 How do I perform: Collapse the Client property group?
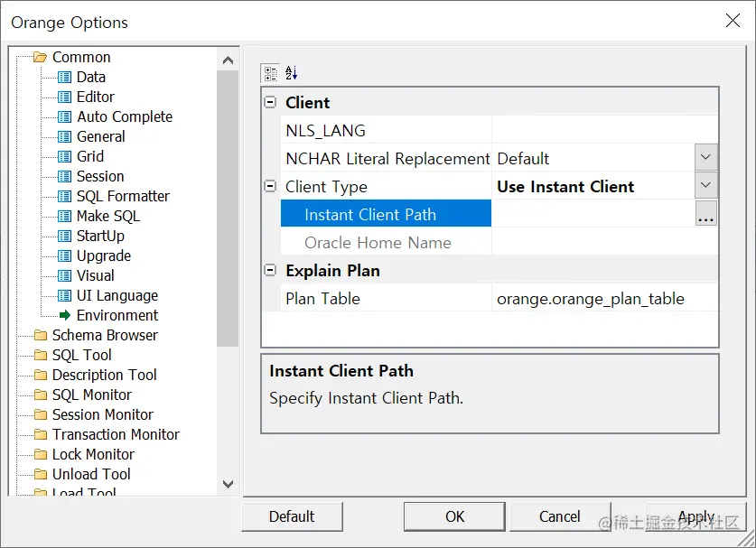[270, 102]
